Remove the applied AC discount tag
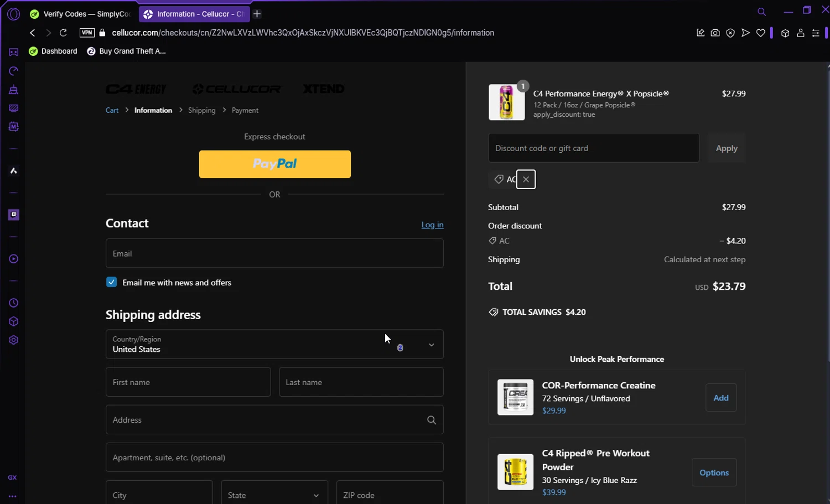Image resolution: width=830 pixels, height=504 pixels. point(526,179)
